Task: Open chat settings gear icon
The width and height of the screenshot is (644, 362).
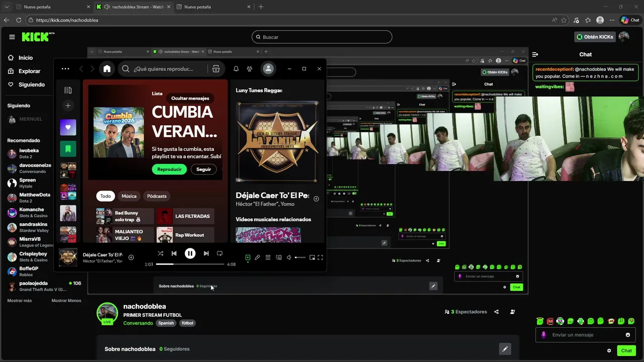Action: click(x=609, y=351)
